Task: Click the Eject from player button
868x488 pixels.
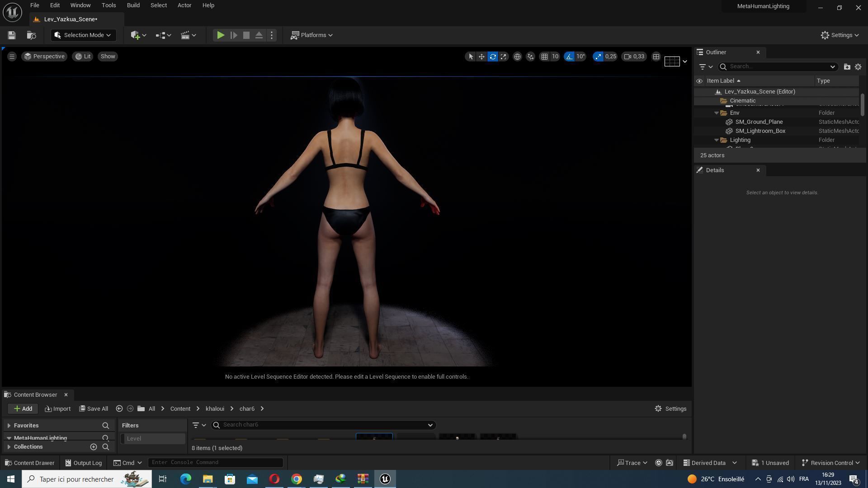Action: (x=259, y=35)
